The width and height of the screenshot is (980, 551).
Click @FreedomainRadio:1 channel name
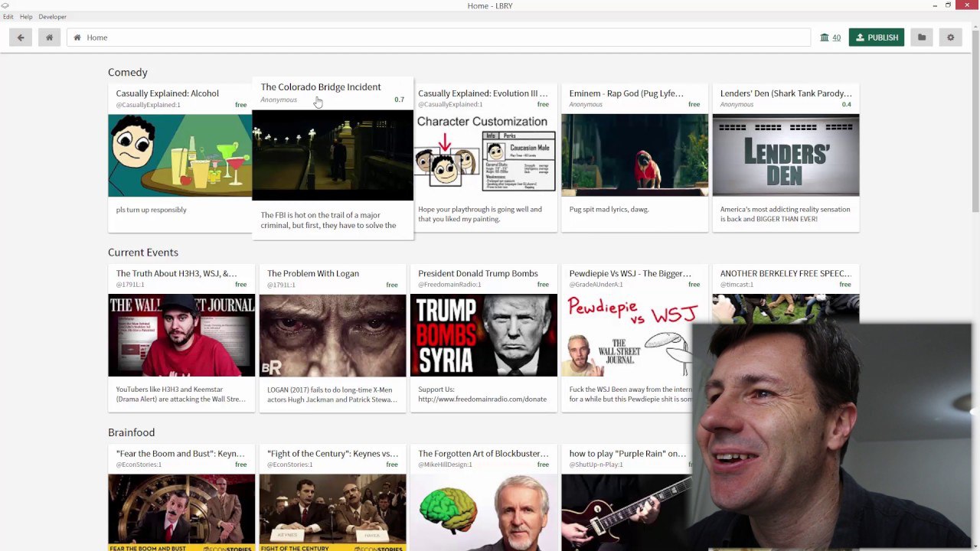449,285
